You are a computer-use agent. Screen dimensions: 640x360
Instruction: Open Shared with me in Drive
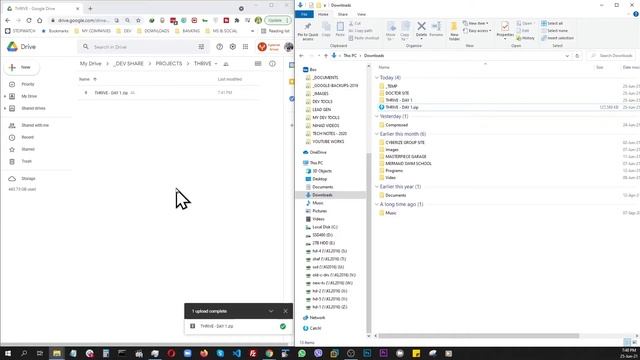[x=35, y=125]
